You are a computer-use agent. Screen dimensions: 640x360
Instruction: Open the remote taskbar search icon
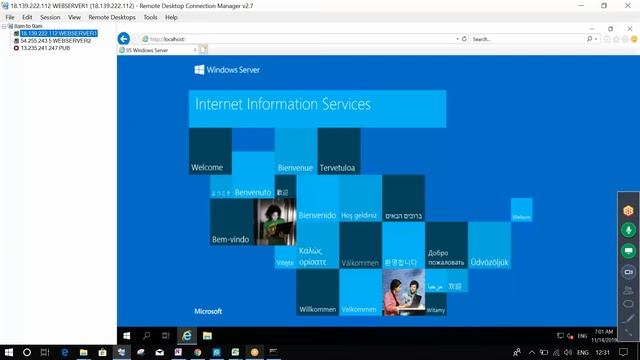click(146, 336)
